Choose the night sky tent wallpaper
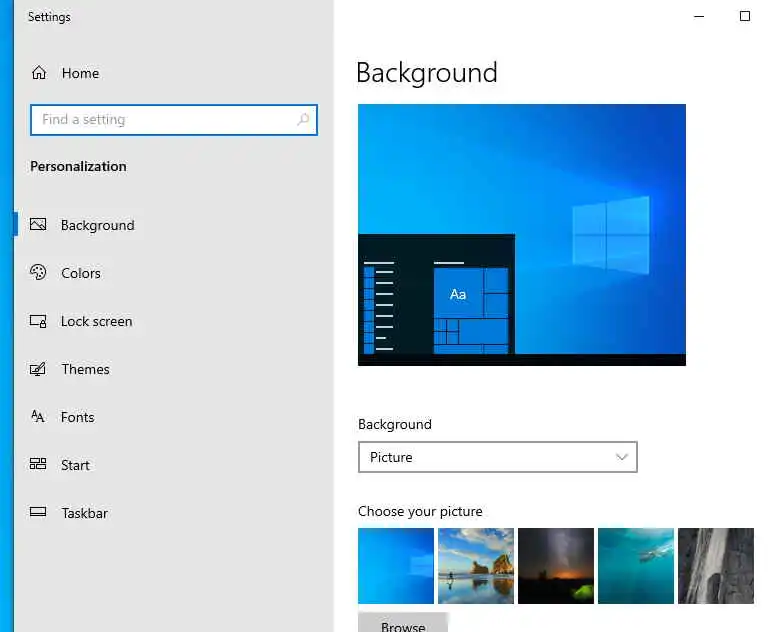768x632 pixels. click(x=556, y=566)
